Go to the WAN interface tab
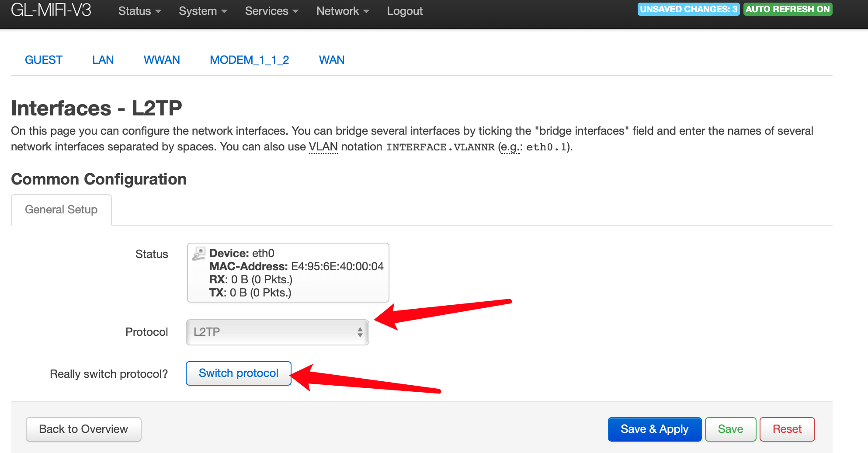868x453 pixels. point(332,60)
